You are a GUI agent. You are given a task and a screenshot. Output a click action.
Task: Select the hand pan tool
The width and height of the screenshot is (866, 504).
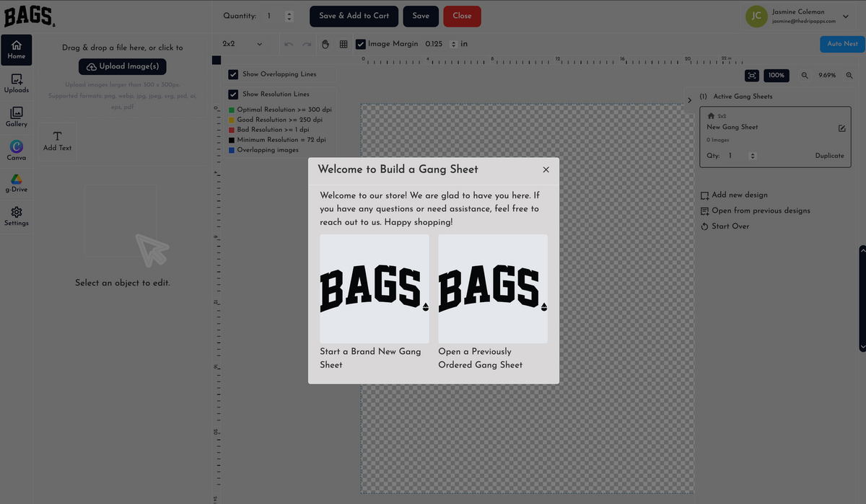point(325,44)
